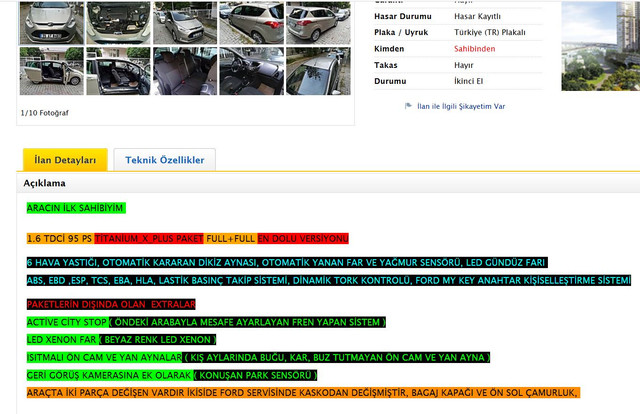Click the İkinci El status value
Image resolution: width=640 pixels, height=414 pixels.
tap(469, 81)
